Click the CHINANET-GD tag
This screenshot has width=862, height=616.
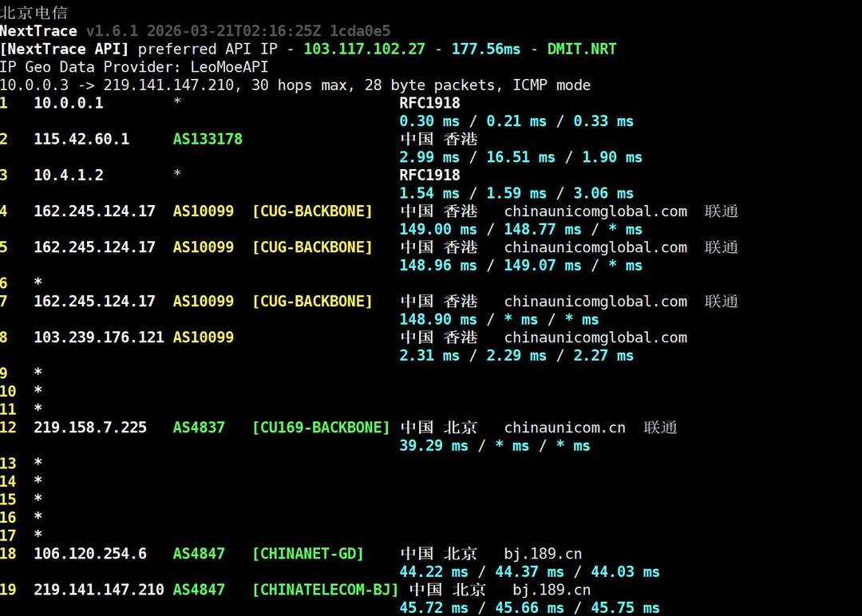[x=308, y=554]
